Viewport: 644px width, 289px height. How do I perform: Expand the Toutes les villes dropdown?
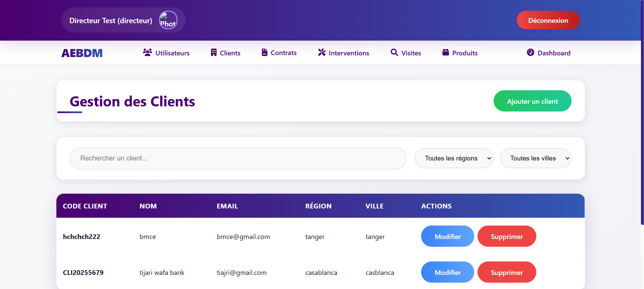(536, 158)
